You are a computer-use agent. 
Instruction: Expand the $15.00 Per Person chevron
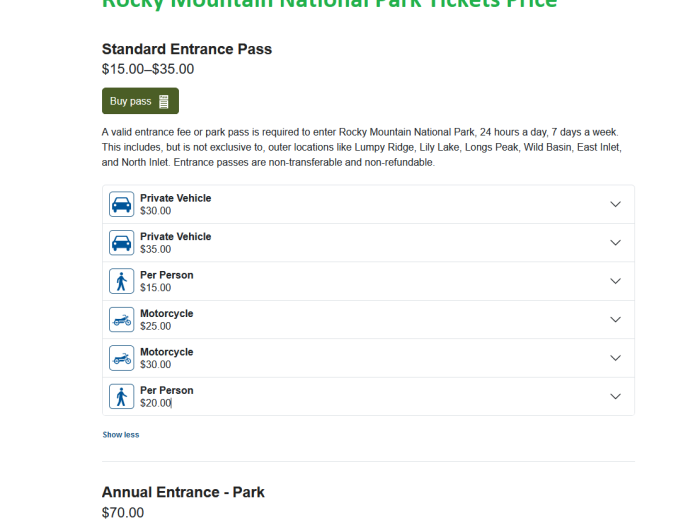[615, 281]
